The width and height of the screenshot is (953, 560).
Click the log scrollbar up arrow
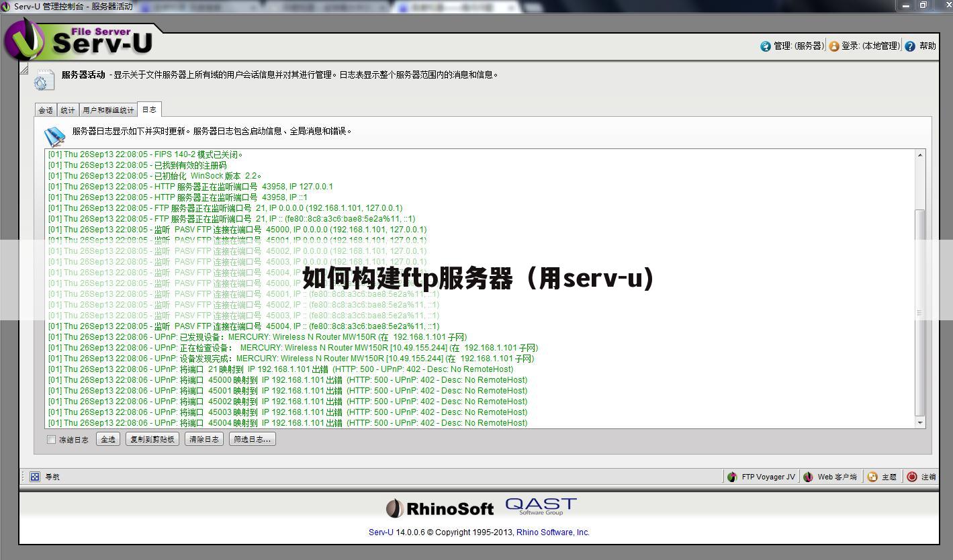[920, 155]
